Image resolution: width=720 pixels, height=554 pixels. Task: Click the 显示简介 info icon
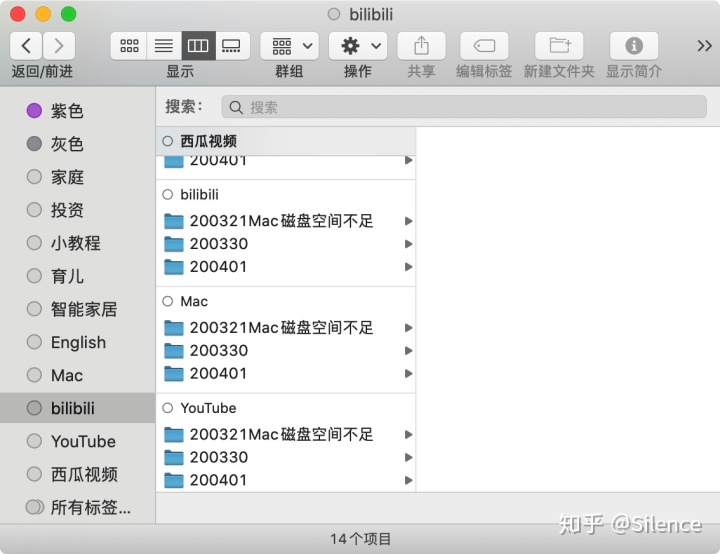point(634,45)
